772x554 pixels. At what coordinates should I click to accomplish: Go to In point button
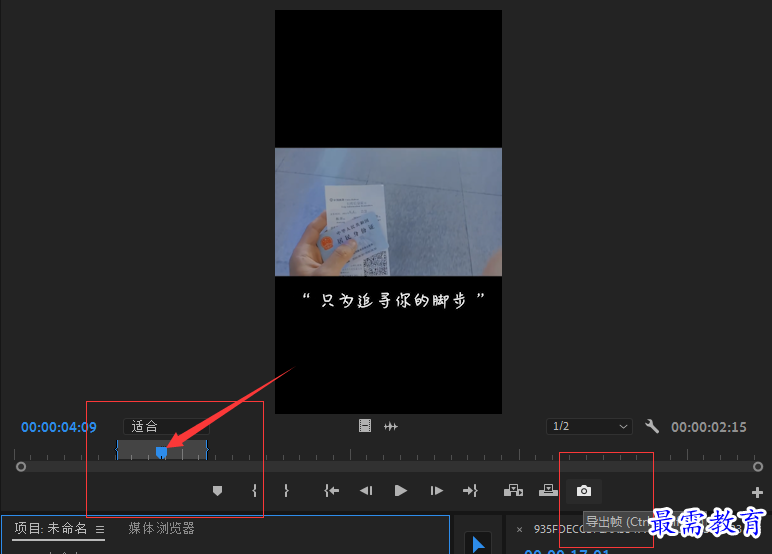[x=331, y=490]
